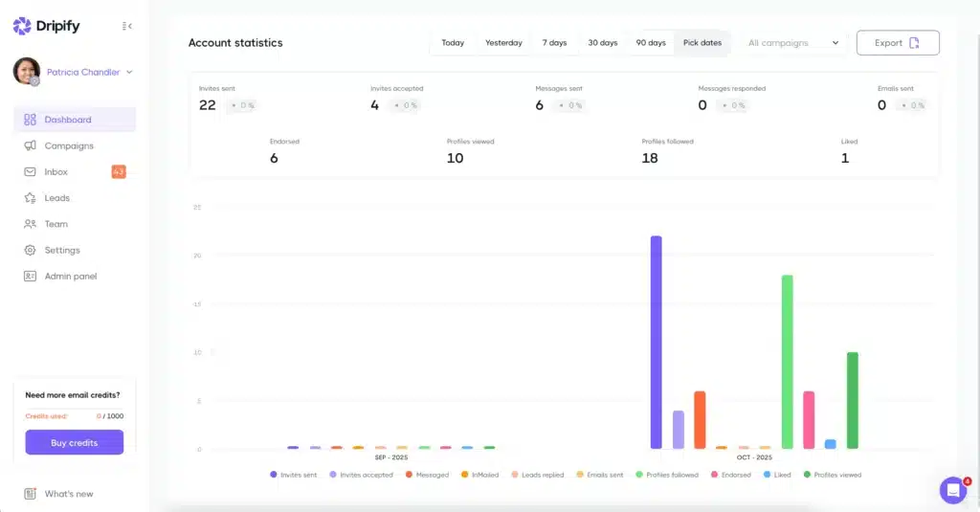Click the Team people icon
The width and height of the screenshot is (980, 512).
(30, 224)
